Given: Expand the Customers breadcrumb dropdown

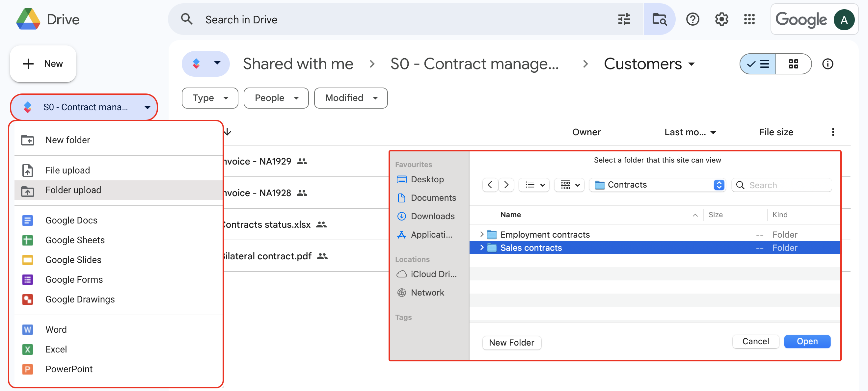Looking at the screenshot, I should point(692,64).
